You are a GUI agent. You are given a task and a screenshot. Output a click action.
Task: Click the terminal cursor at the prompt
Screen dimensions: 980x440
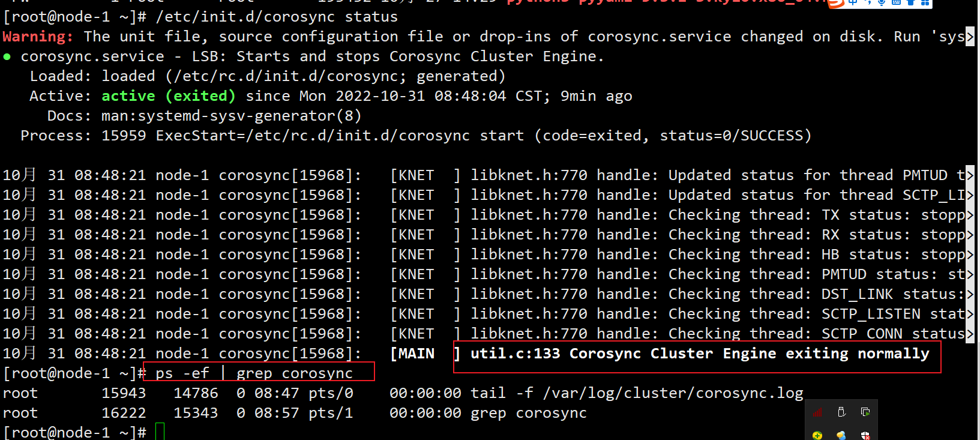(x=160, y=432)
